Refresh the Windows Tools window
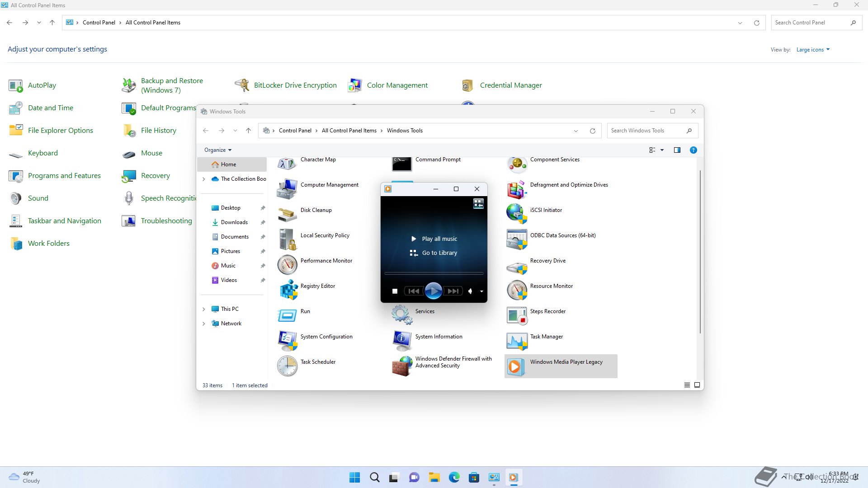The image size is (868, 488). click(x=592, y=131)
